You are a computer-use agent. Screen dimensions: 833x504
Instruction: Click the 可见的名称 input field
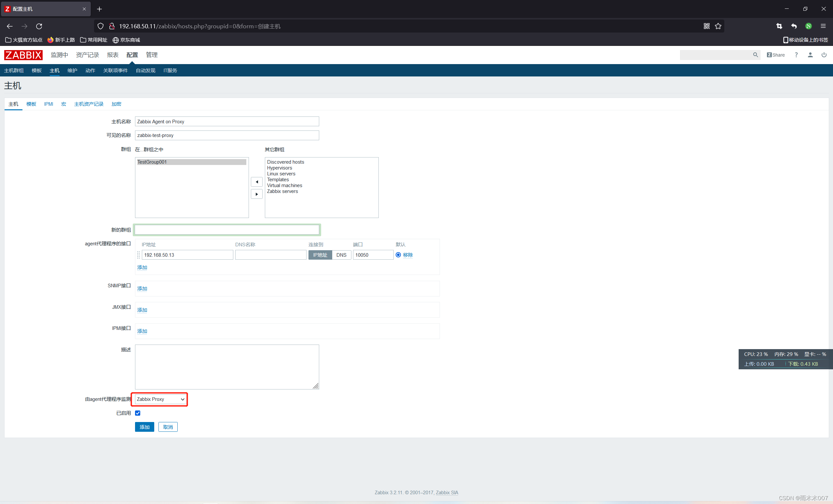[227, 135]
